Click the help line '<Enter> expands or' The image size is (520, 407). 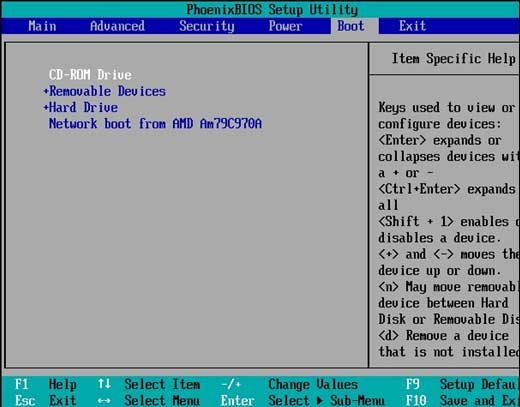point(440,140)
